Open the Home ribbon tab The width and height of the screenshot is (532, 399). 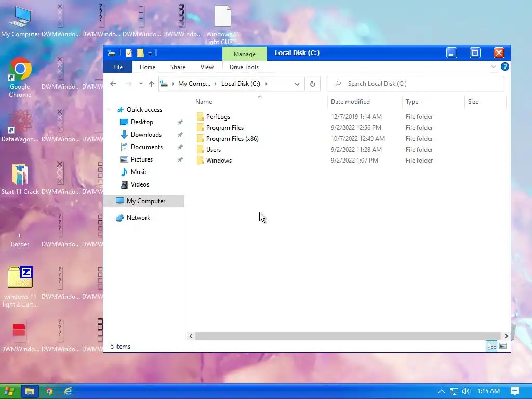click(x=147, y=67)
